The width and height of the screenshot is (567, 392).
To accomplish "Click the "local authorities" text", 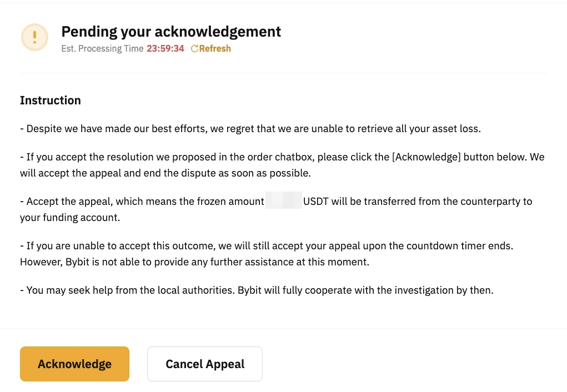I will [x=179, y=290].
